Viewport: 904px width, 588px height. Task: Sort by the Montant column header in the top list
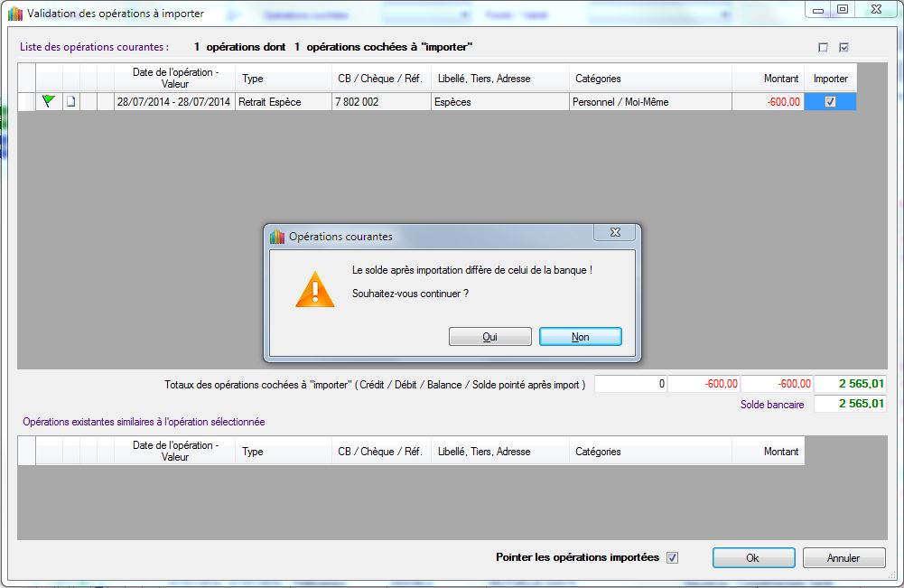(x=768, y=79)
